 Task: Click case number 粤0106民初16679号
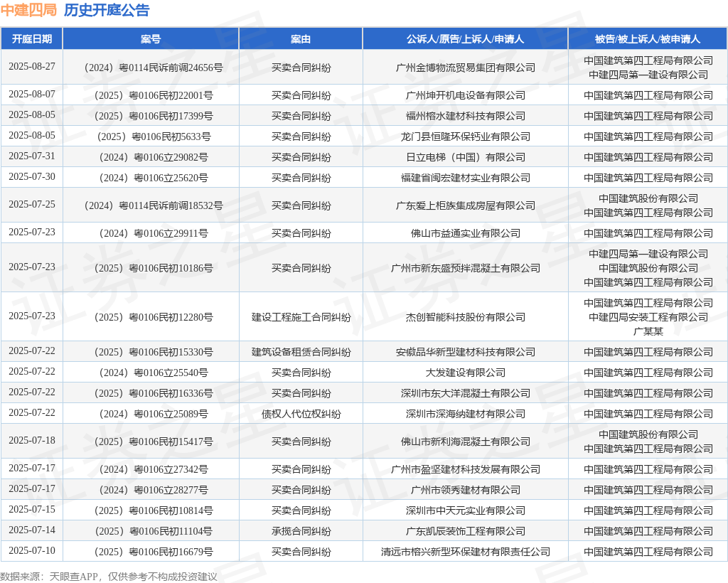click(154, 552)
